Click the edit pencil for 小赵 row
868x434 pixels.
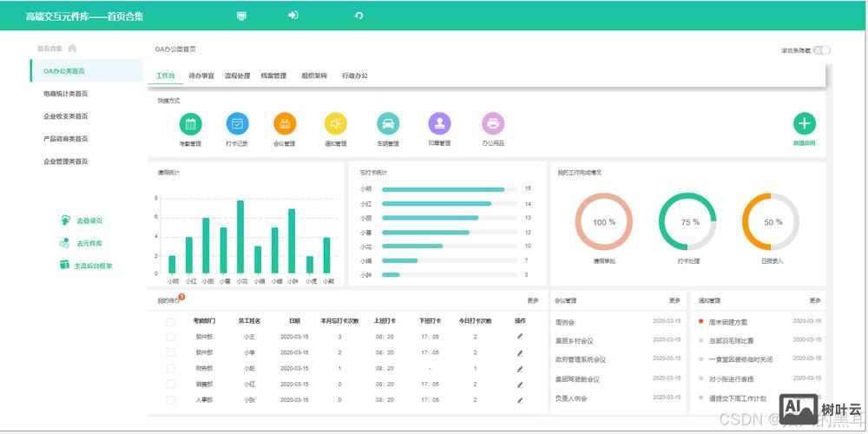point(520,369)
